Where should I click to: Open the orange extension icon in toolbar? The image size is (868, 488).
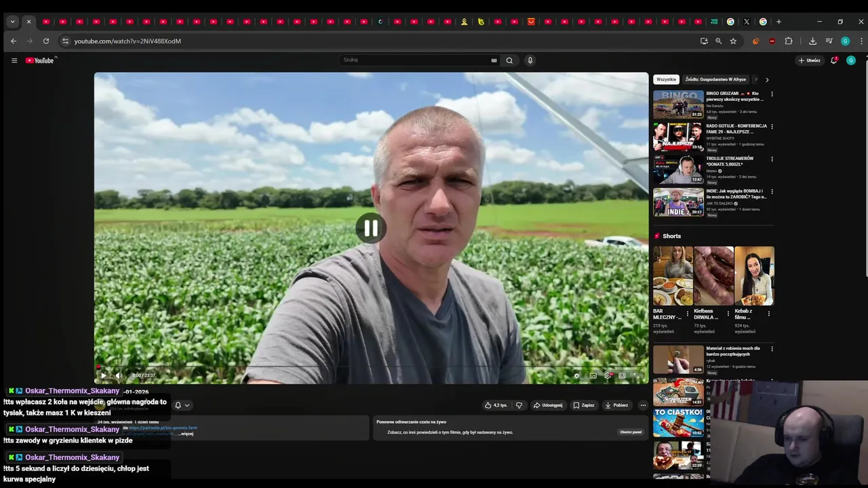[x=755, y=41]
